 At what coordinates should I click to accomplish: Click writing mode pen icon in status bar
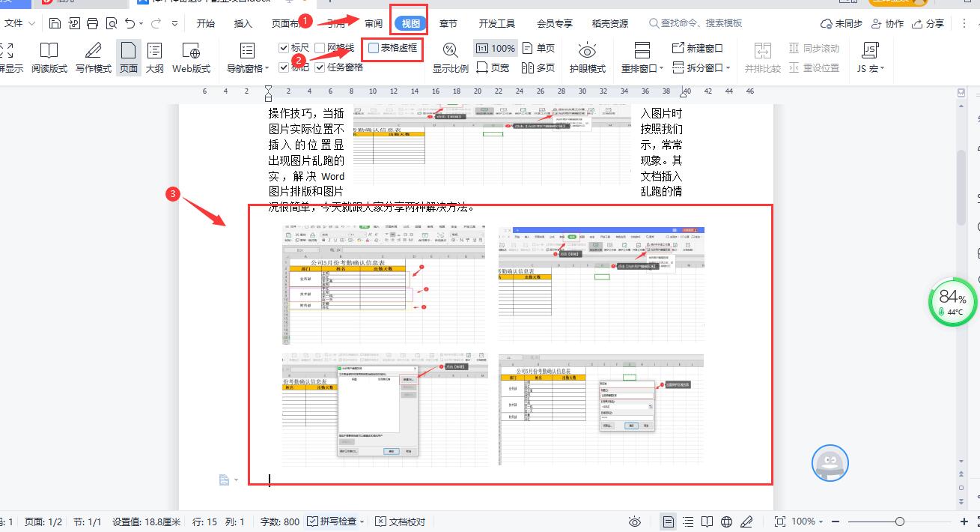click(746, 522)
